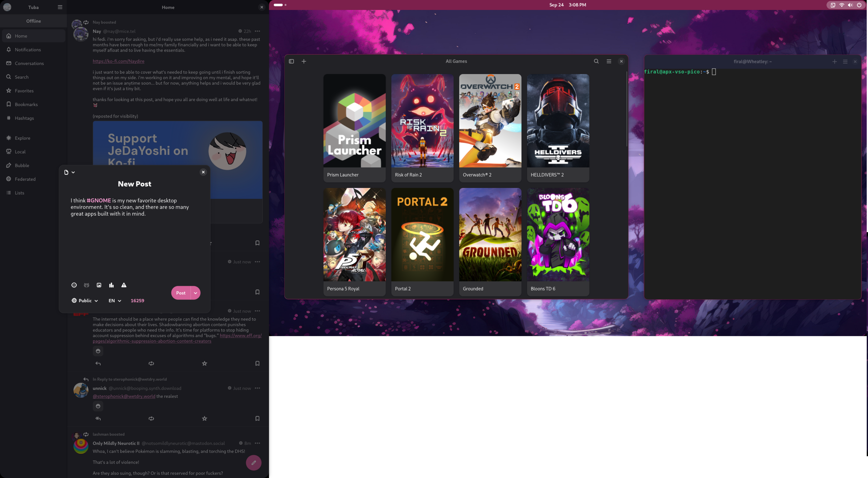Toggle the sidebar in games library window
Image resolution: width=868 pixels, height=478 pixels.
(291, 61)
